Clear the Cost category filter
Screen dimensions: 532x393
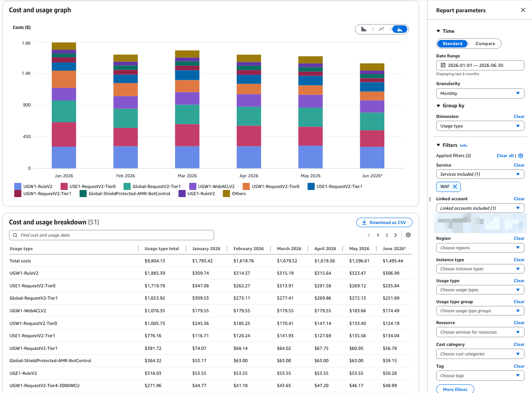coord(519,344)
